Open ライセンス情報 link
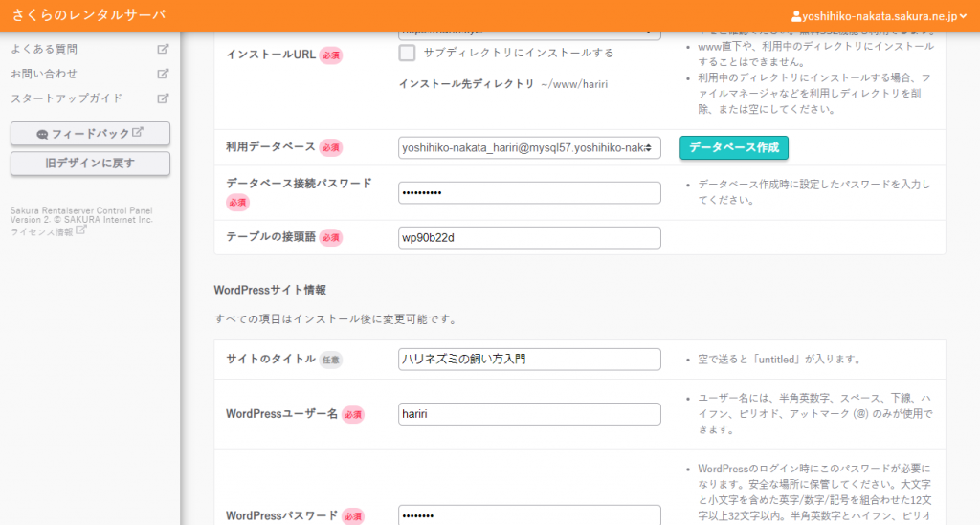The image size is (980, 525). click(x=42, y=231)
